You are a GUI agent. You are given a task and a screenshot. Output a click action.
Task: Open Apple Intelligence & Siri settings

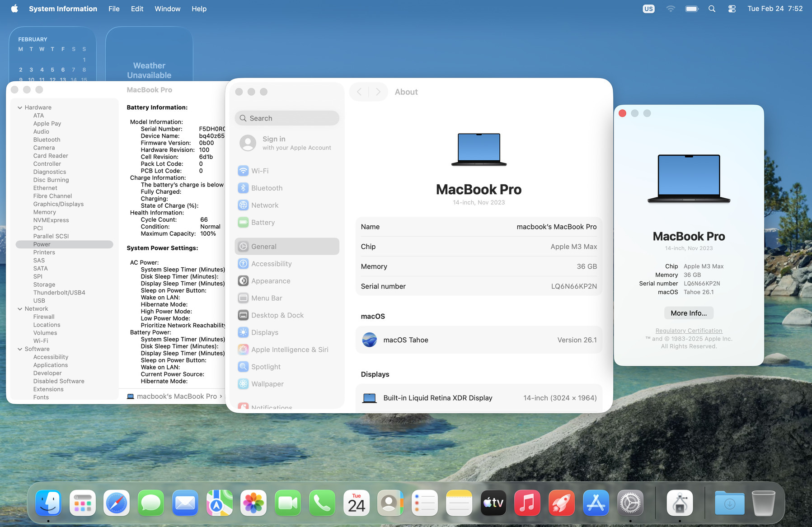289,350
